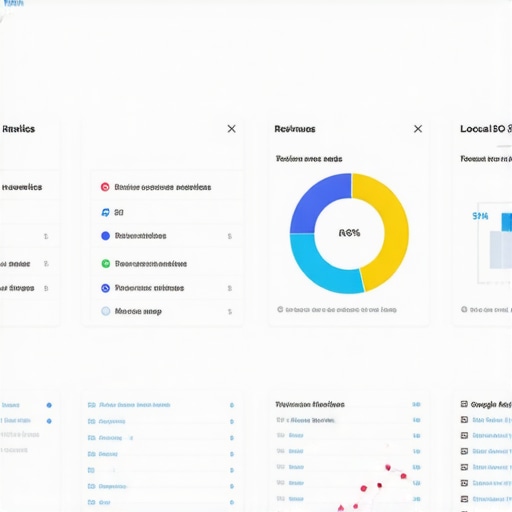The image size is (512, 512).
Task: Click the count ending the pale gray circle row
Action: [x=230, y=312]
